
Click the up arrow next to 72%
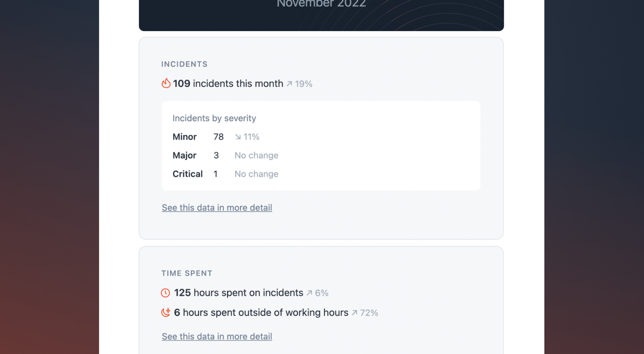(x=355, y=313)
